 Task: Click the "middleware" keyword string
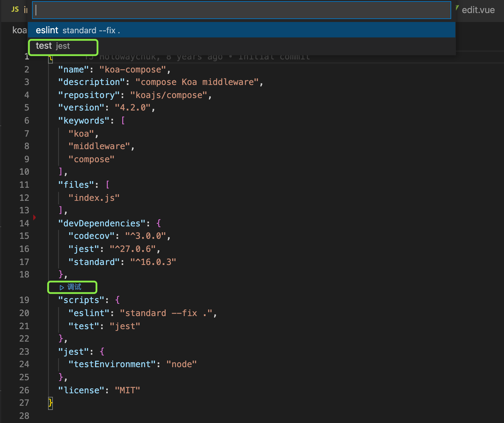click(x=99, y=146)
